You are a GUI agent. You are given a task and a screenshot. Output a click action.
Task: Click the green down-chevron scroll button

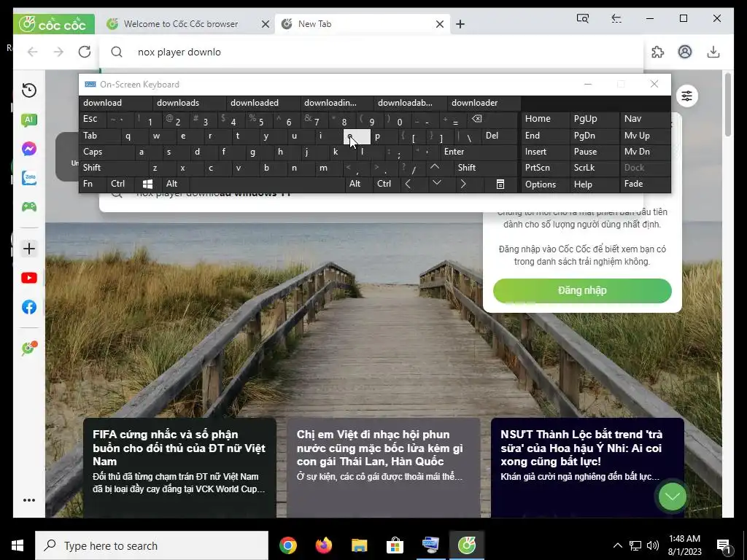(x=672, y=497)
